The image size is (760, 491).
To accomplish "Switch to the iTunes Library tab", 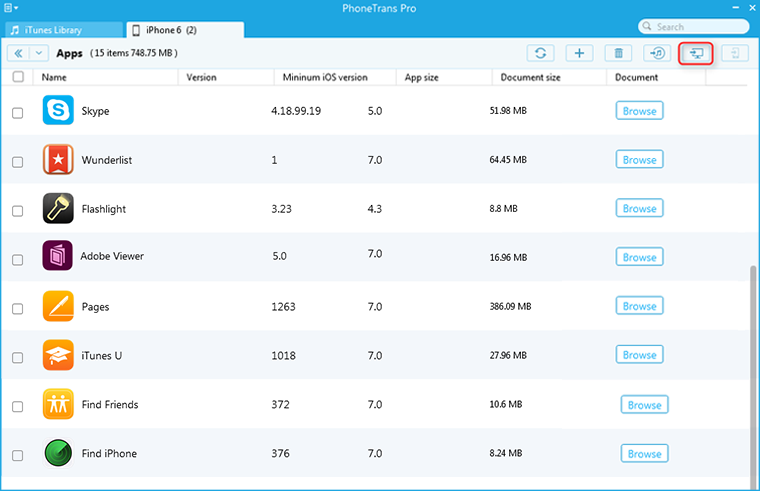I will tap(62, 29).
